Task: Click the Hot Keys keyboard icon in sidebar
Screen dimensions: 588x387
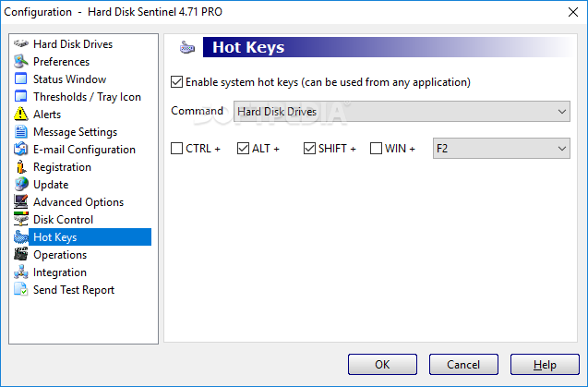Action: pos(21,237)
